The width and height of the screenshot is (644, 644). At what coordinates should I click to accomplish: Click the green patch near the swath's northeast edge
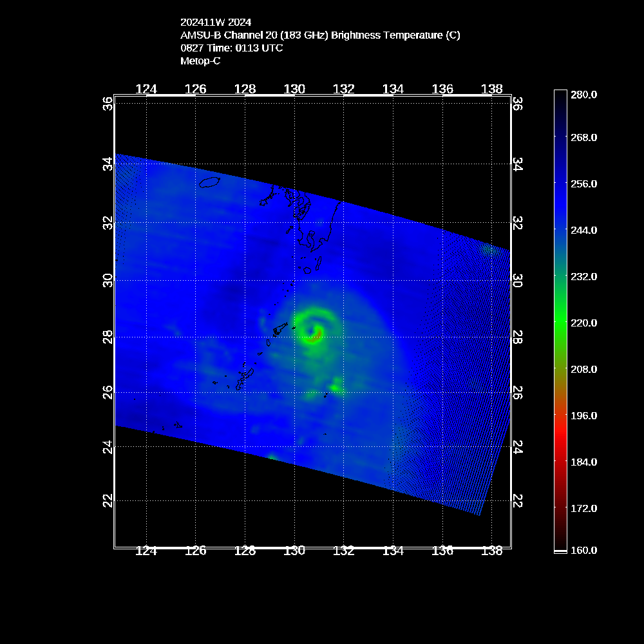489,249
